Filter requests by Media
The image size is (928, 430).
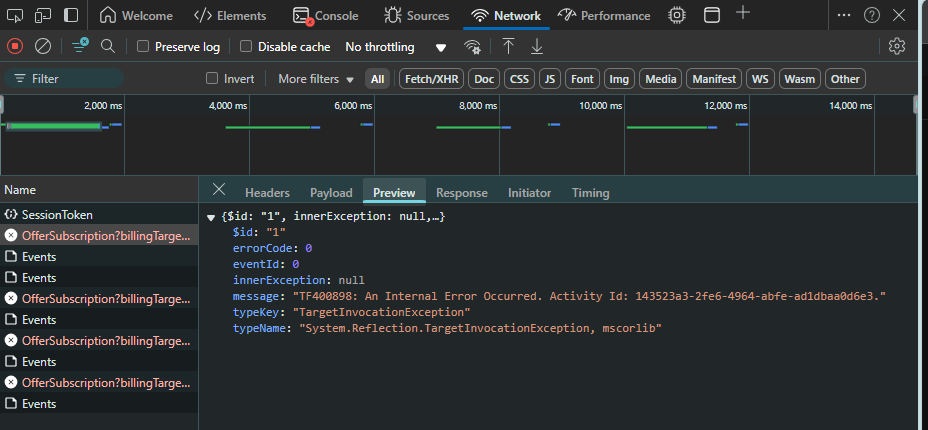660,79
